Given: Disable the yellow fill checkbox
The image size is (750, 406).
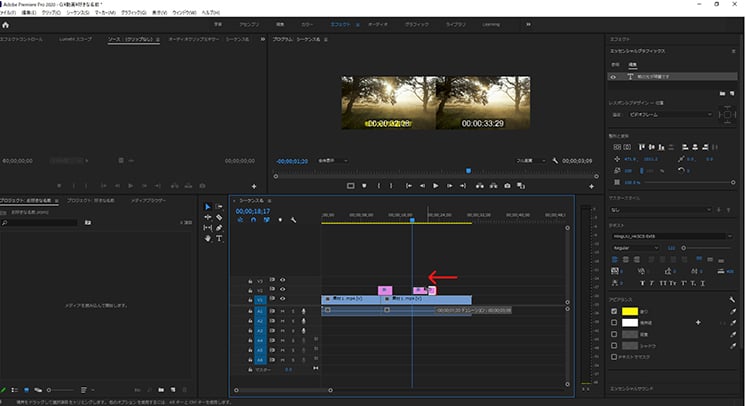Looking at the screenshot, I should [614, 311].
